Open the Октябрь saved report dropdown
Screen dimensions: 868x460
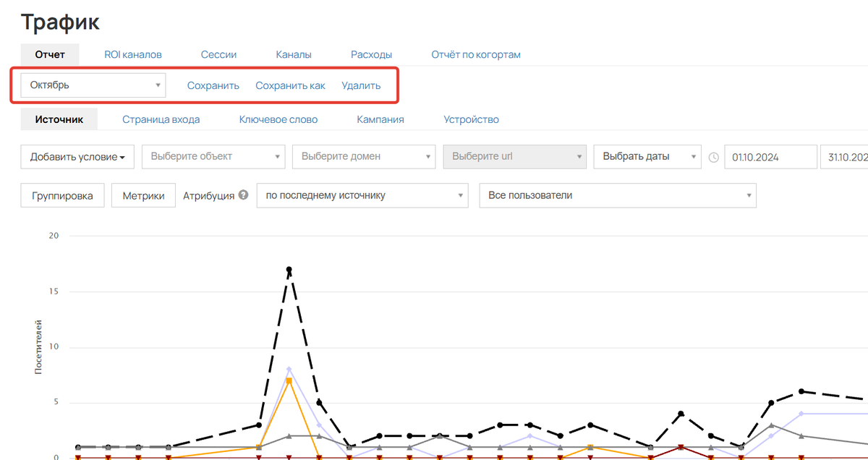93,85
